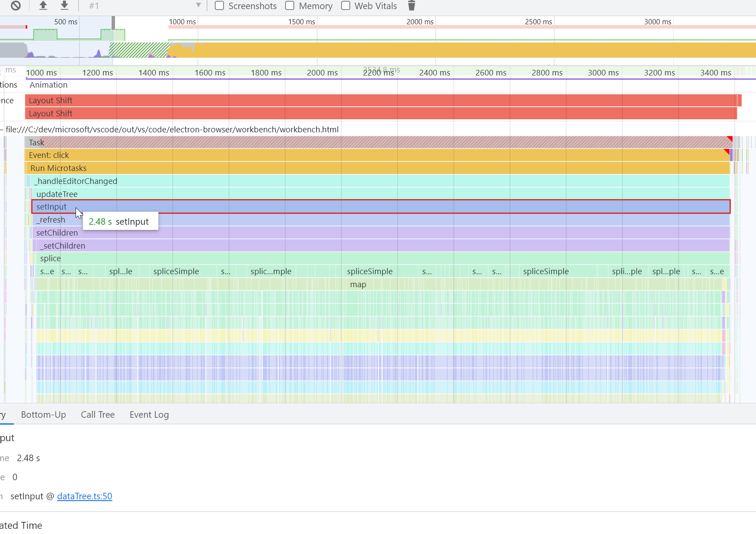This screenshot has height=534, width=756.
Task: Click the save profile download icon
Action: click(x=64, y=6)
